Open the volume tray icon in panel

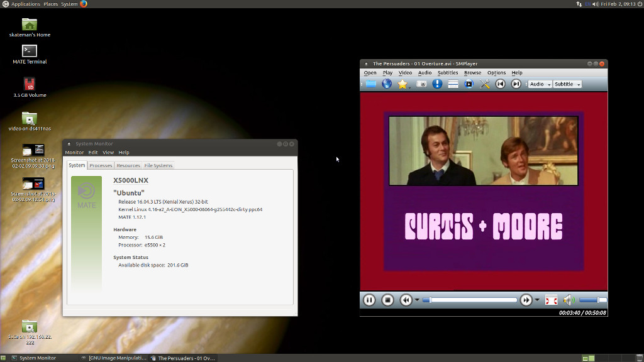click(596, 4)
